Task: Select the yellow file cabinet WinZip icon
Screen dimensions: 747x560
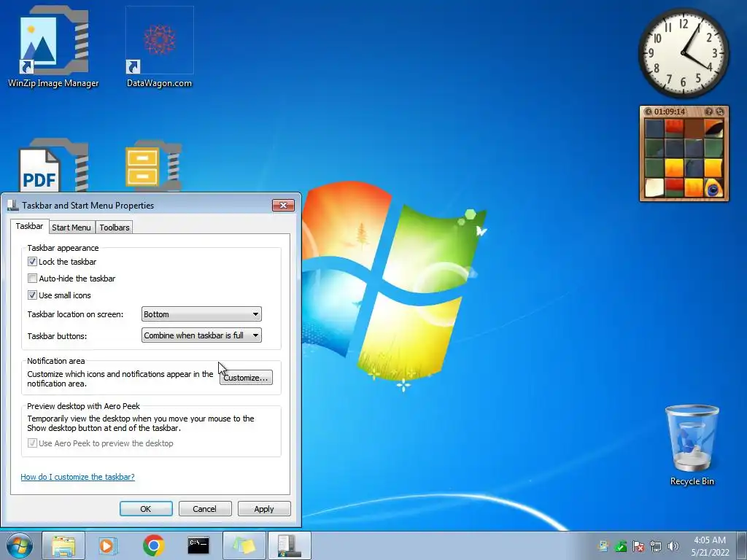Action: pyautogui.click(x=153, y=166)
